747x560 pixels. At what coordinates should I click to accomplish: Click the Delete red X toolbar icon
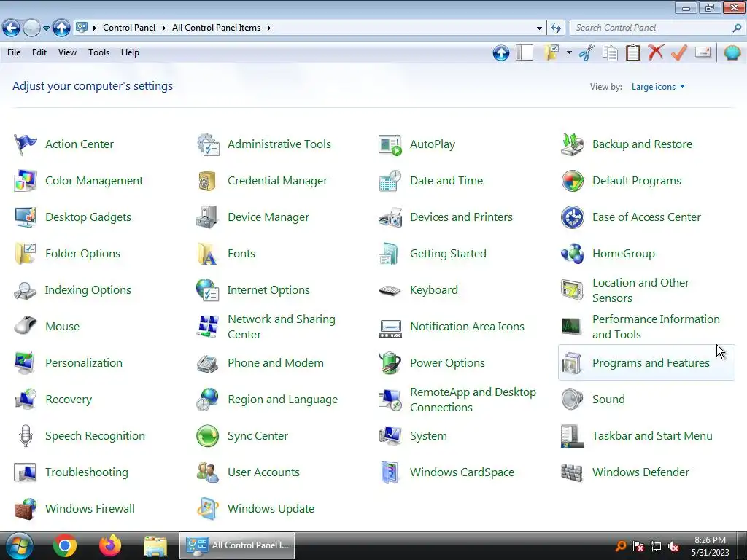(656, 52)
